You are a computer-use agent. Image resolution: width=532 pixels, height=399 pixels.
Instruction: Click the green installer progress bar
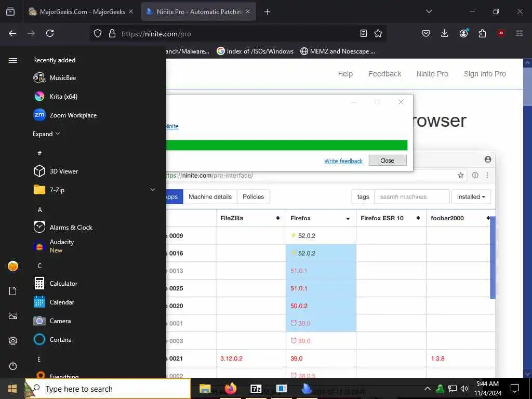pyautogui.click(x=287, y=145)
